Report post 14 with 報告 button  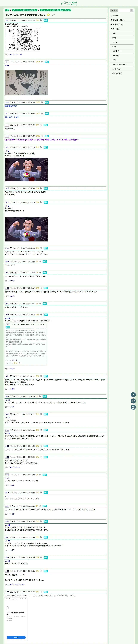(x=45, y=304)
